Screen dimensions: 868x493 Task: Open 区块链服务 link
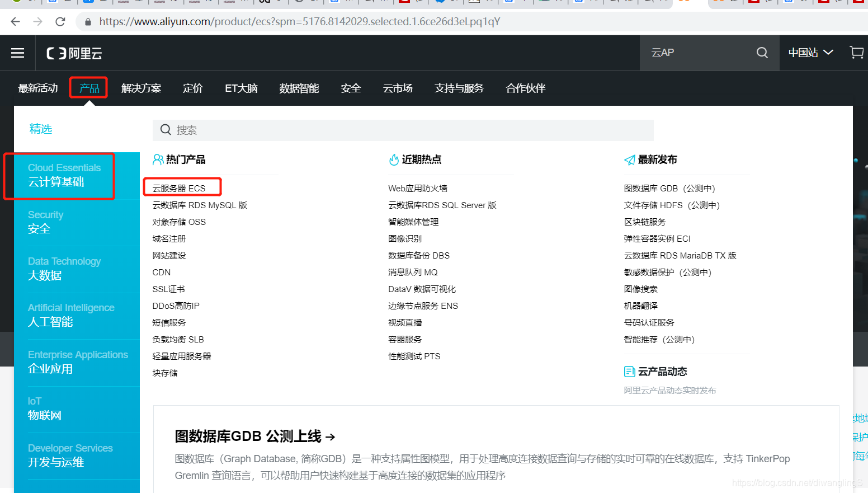[x=645, y=222]
